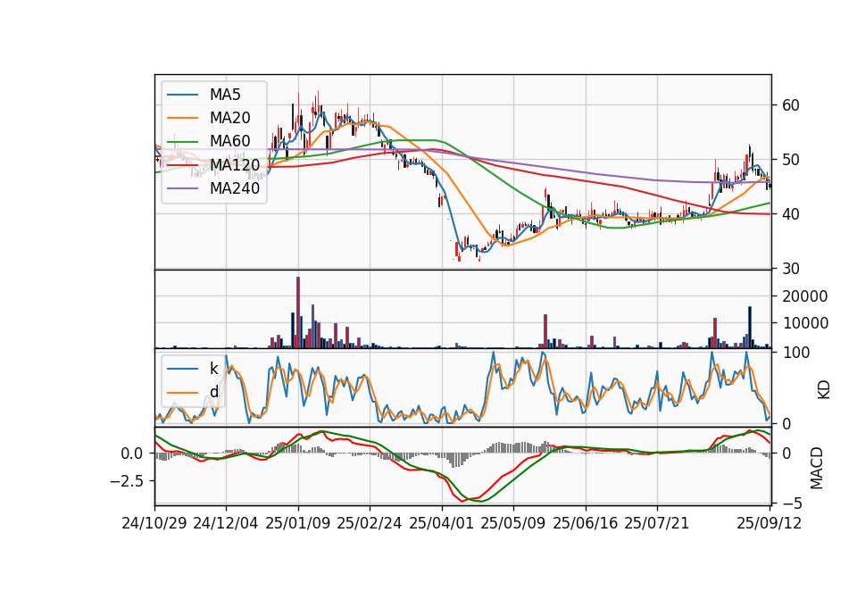
Task: Click the volume axis value 10000
Action: pos(805,323)
